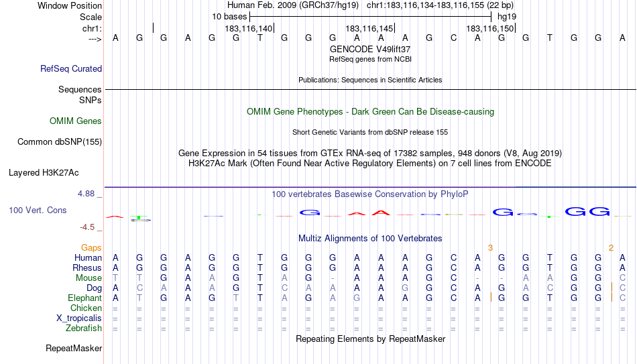Image resolution: width=637 pixels, height=364 pixels.
Task: Select the Dog alignment row label
Action: [x=95, y=288]
